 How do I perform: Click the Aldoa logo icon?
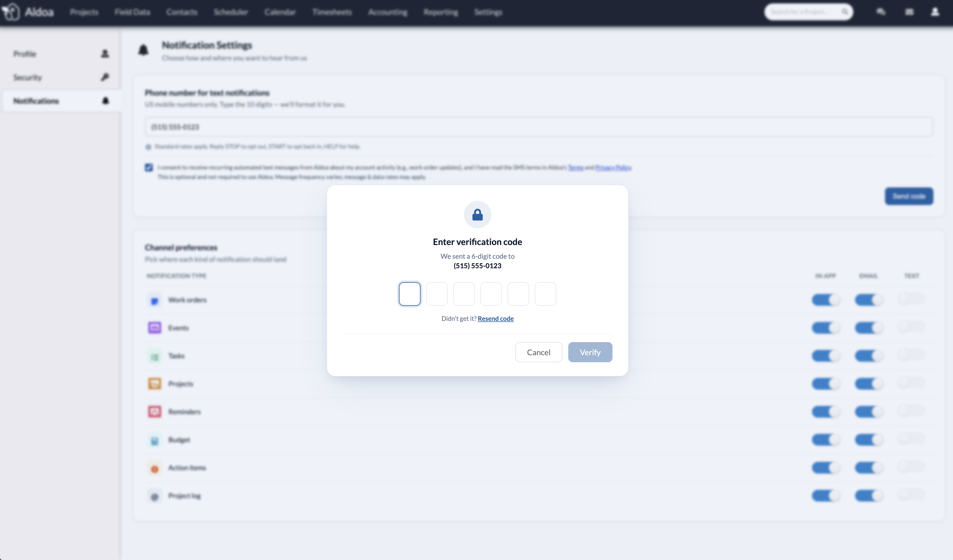click(11, 12)
